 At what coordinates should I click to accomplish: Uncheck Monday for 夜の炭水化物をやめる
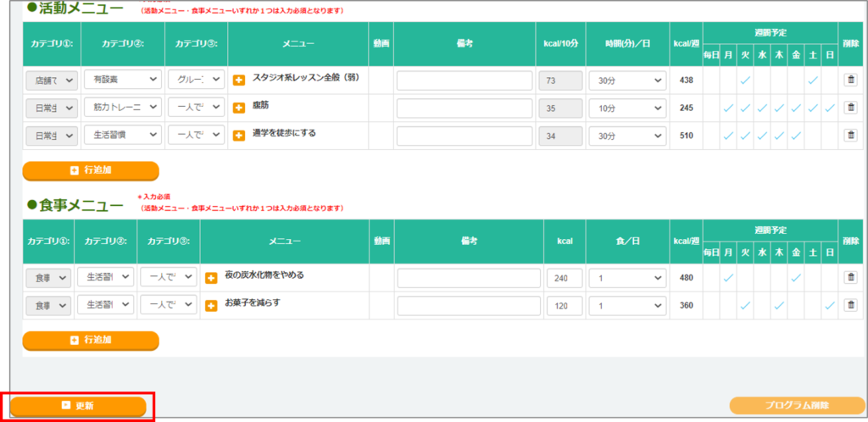pos(728,277)
